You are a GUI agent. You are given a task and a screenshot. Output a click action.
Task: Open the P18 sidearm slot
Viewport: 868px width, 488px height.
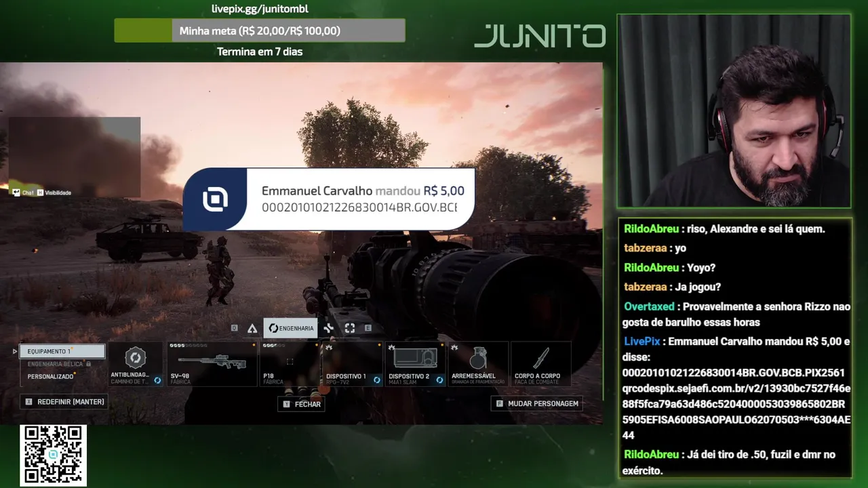click(x=290, y=364)
